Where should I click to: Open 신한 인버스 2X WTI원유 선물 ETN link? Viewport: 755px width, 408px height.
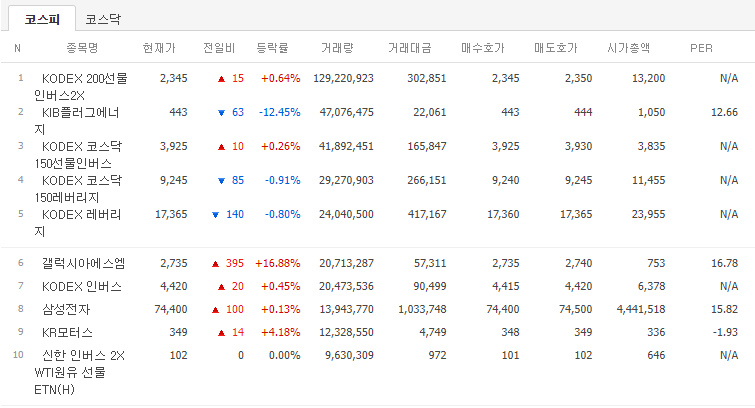[79, 372]
